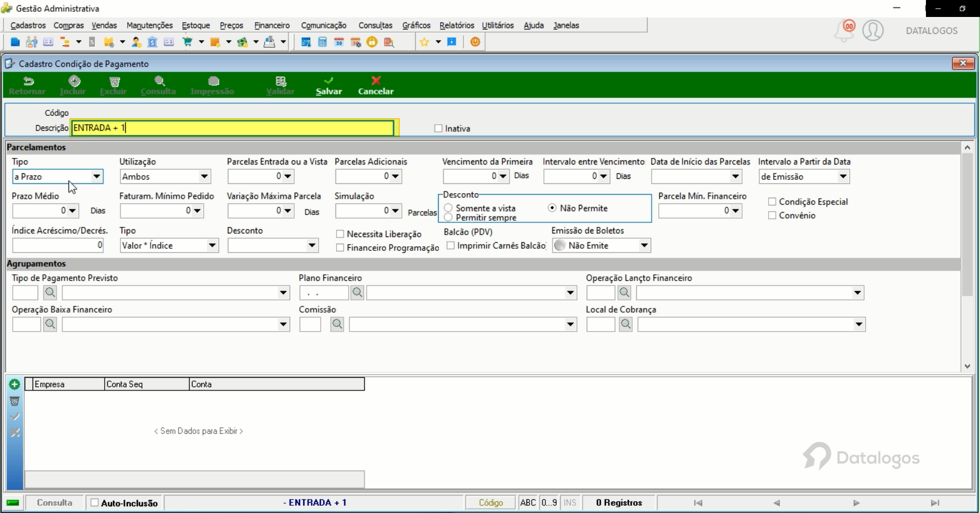Click the notification bell icon

point(845,31)
